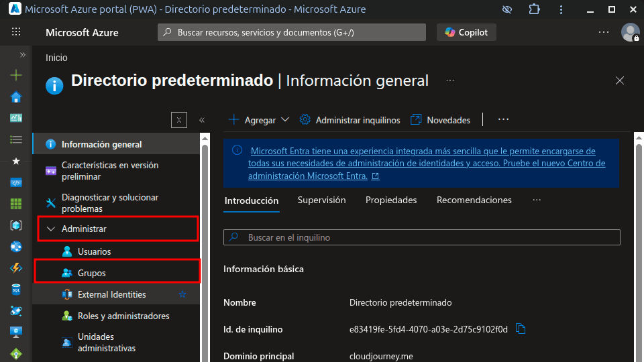Click the green plus create resource icon
The width and height of the screenshot is (644, 362).
coord(16,76)
